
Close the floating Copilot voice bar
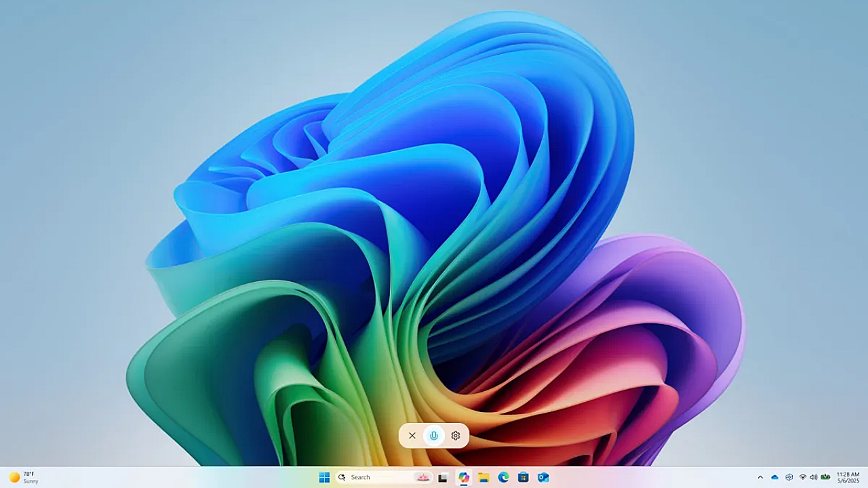pos(412,436)
